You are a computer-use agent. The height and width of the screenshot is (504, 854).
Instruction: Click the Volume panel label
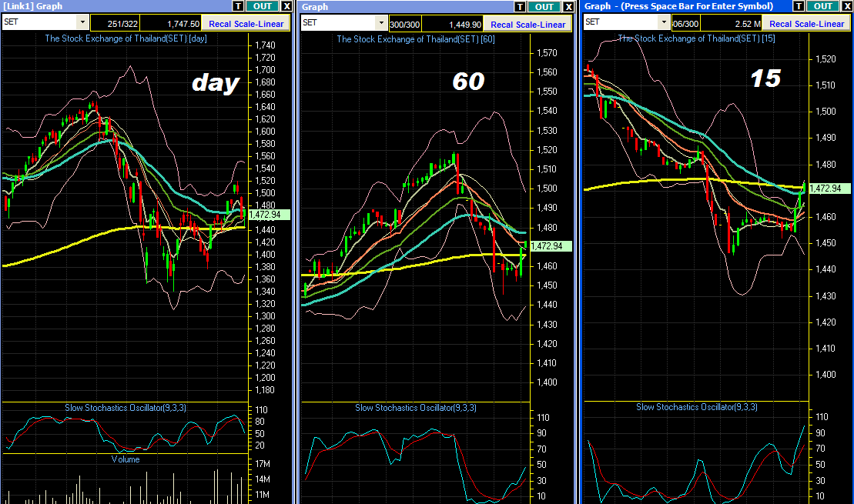coord(126,459)
